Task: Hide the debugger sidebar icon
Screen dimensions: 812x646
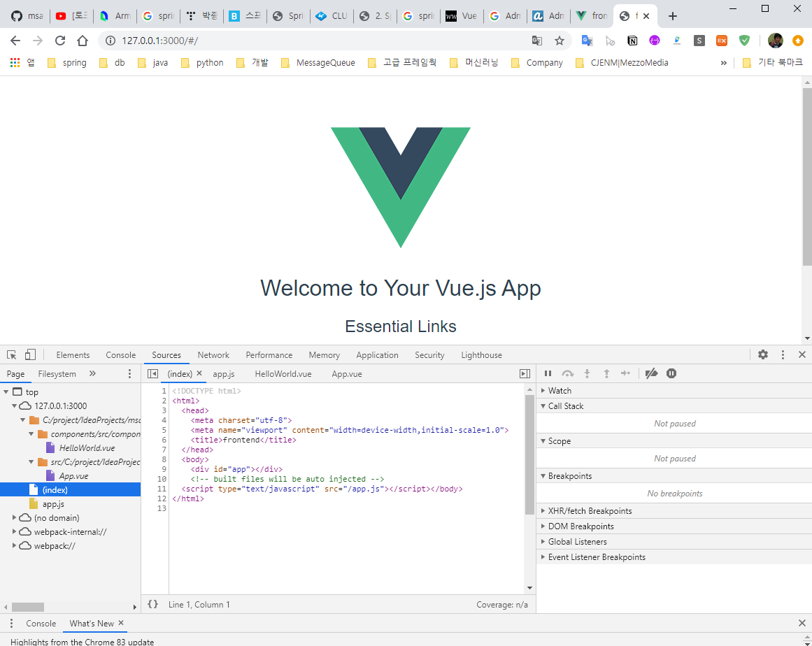Action: click(525, 374)
